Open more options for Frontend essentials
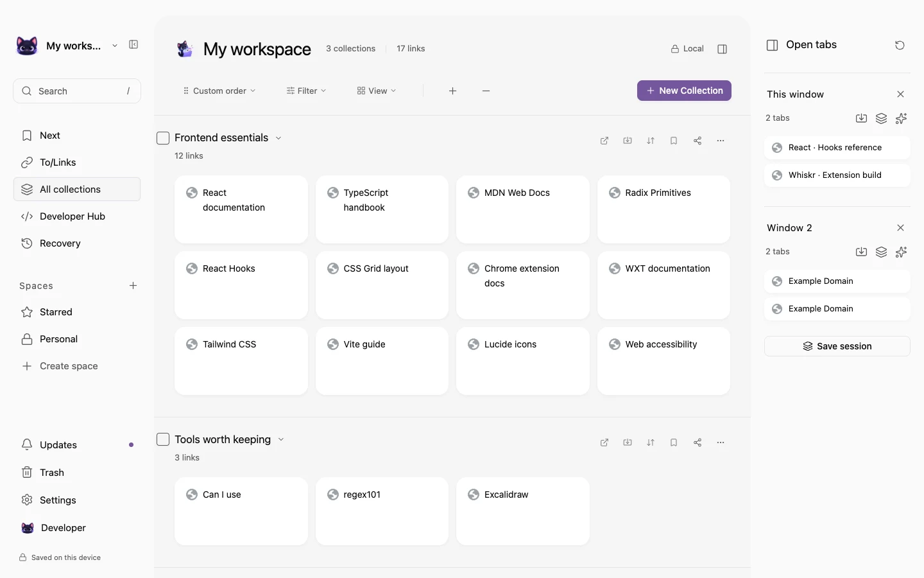924x578 pixels. point(721,141)
